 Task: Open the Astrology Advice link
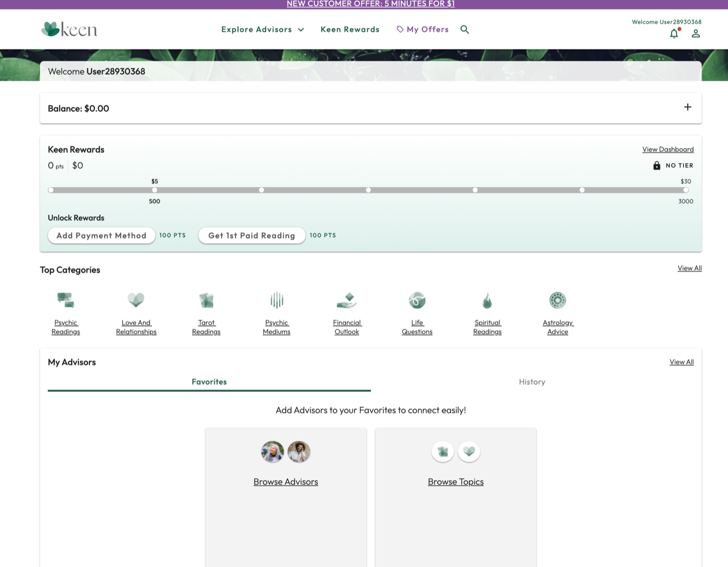(558, 327)
